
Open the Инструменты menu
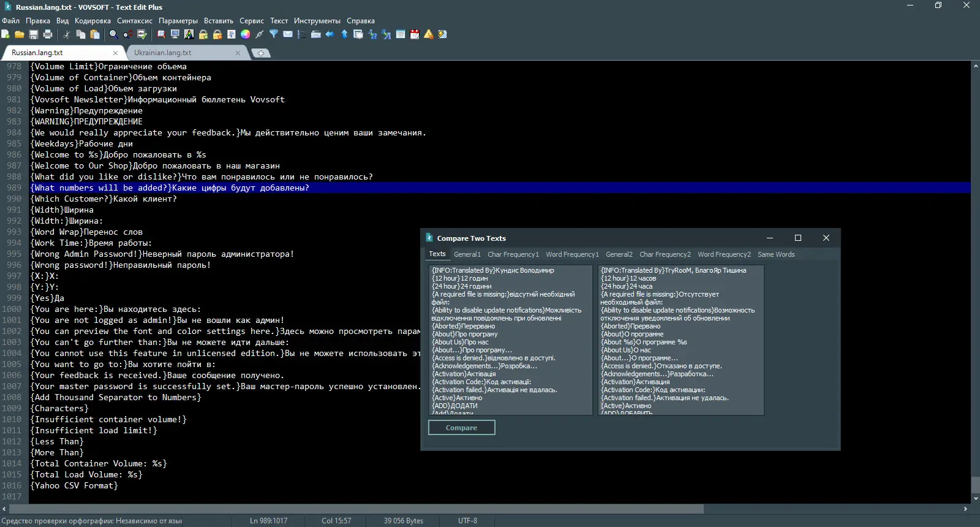click(x=317, y=21)
